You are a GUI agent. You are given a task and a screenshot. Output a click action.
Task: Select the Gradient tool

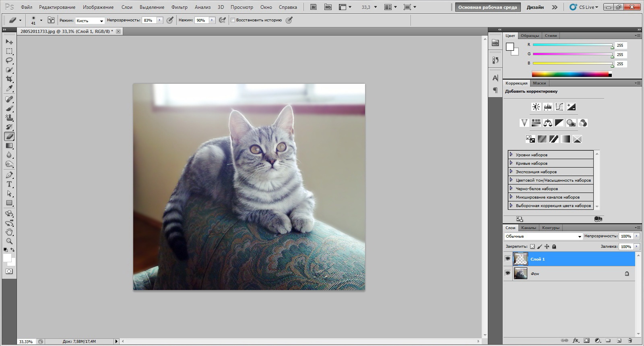pos(9,146)
